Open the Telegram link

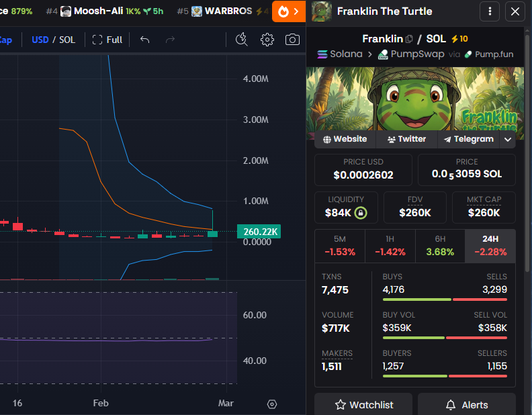[x=469, y=139]
